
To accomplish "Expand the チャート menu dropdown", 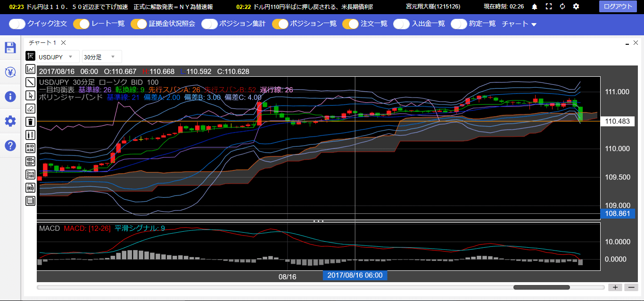I will pos(520,24).
